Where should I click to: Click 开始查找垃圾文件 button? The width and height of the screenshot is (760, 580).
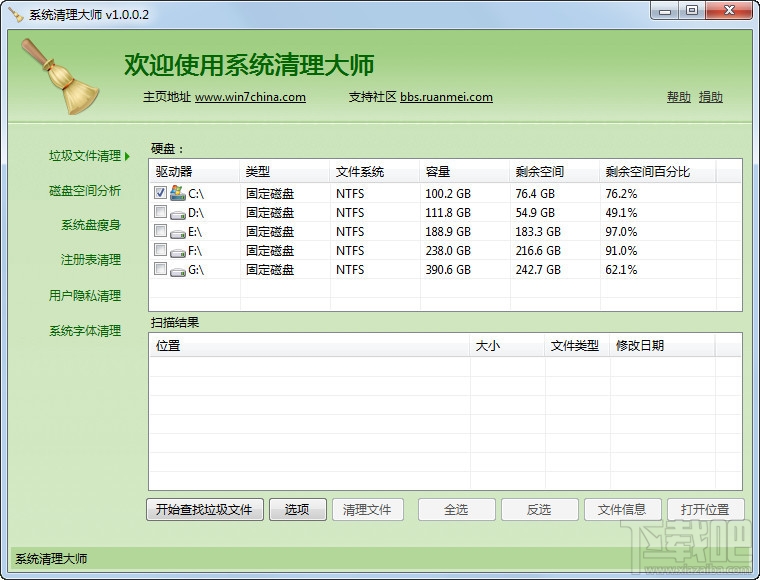tap(205, 509)
